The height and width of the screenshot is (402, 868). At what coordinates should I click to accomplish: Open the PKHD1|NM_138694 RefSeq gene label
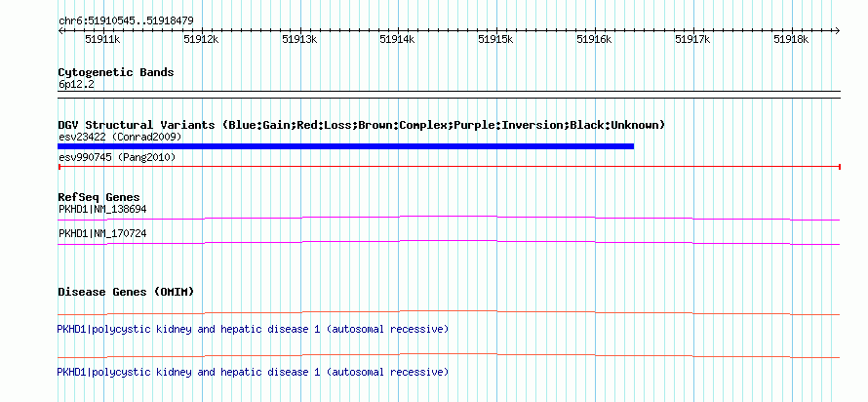102,209
